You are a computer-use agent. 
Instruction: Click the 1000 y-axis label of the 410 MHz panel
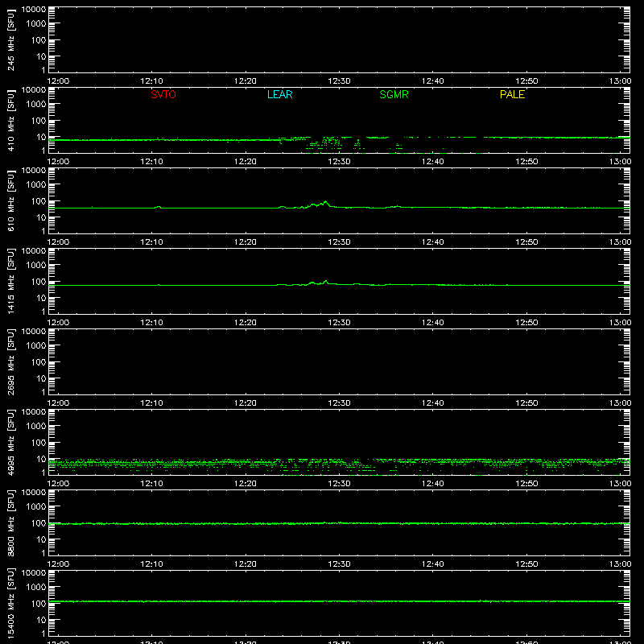coord(36,105)
